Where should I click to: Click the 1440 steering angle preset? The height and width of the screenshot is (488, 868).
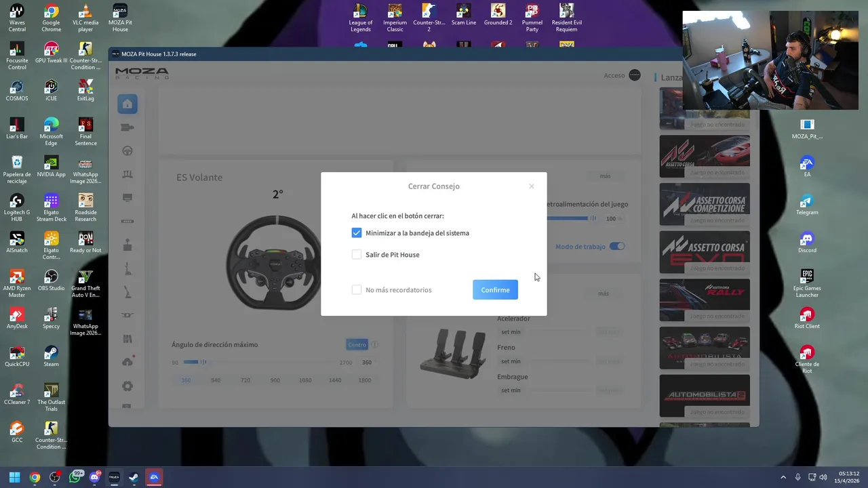(x=335, y=380)
